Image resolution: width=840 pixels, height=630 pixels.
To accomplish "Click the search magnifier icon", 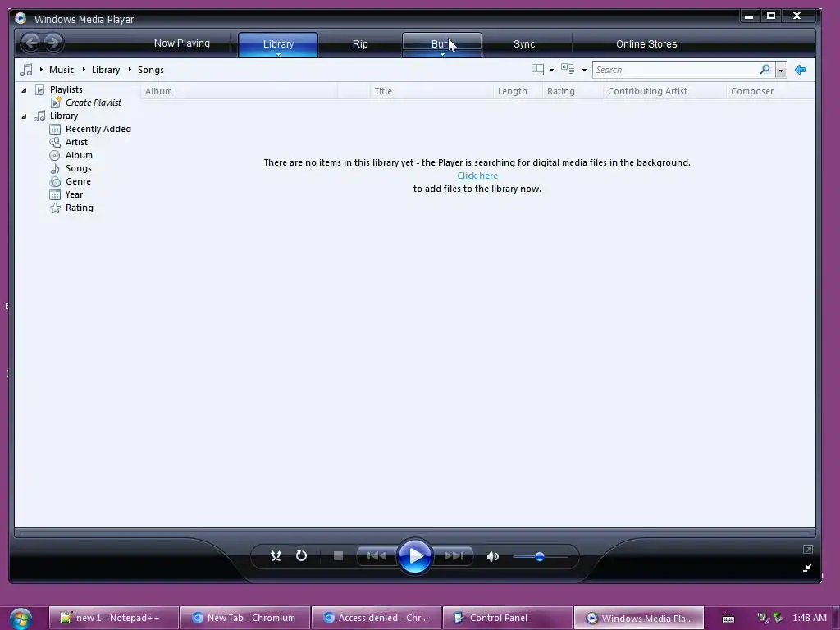I will click(765, 70).
